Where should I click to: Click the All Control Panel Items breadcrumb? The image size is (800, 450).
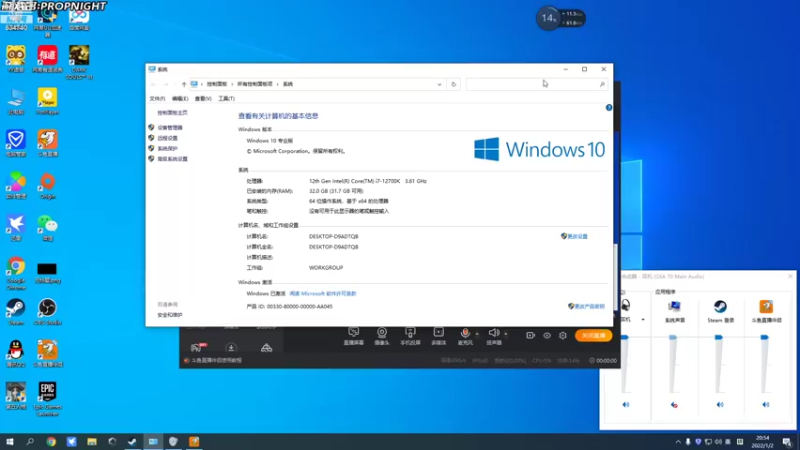tap(255, 84)
